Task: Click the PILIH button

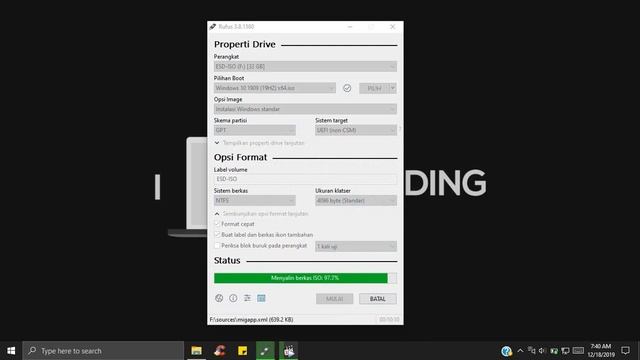Action: 374,88
